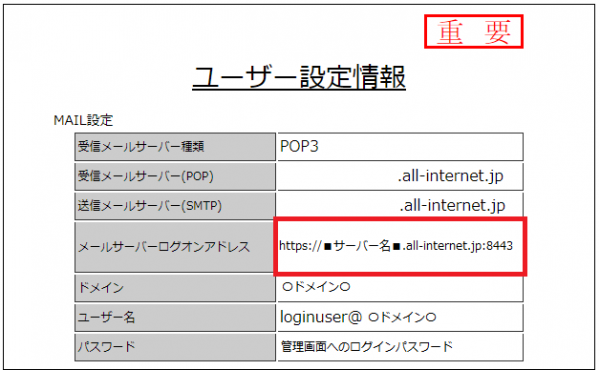Viewport: 600px width, 370px height.
Task: Click the red 重要 stamp box
Action: 473,32
